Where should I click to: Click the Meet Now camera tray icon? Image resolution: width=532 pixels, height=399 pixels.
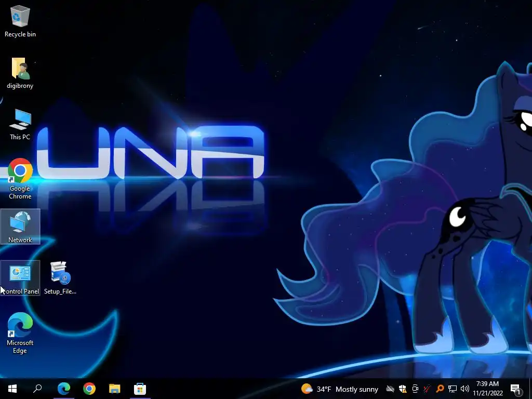point(415,389)
